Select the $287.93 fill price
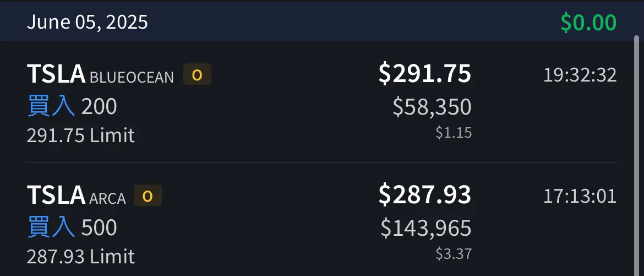 (425, 195)
